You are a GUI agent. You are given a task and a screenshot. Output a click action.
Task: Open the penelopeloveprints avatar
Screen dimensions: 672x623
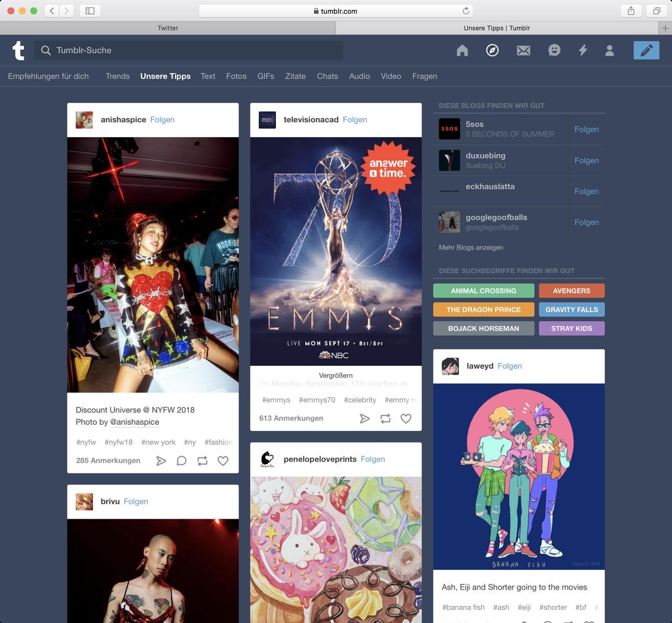(267, 459)
